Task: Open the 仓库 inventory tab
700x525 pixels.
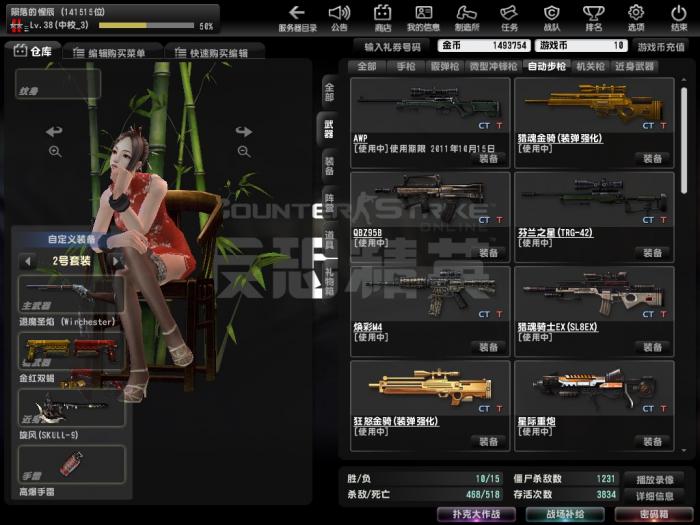Action: click(x=33, y=51)
